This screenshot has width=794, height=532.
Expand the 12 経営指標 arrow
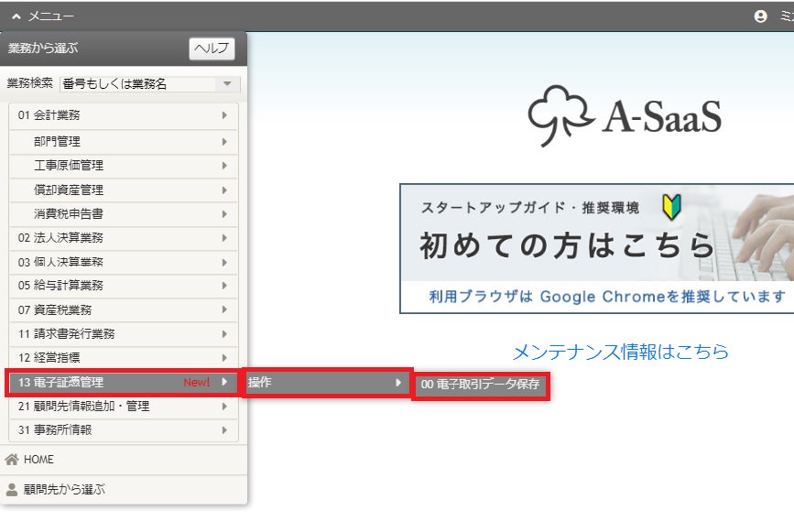tap(224, 358)
